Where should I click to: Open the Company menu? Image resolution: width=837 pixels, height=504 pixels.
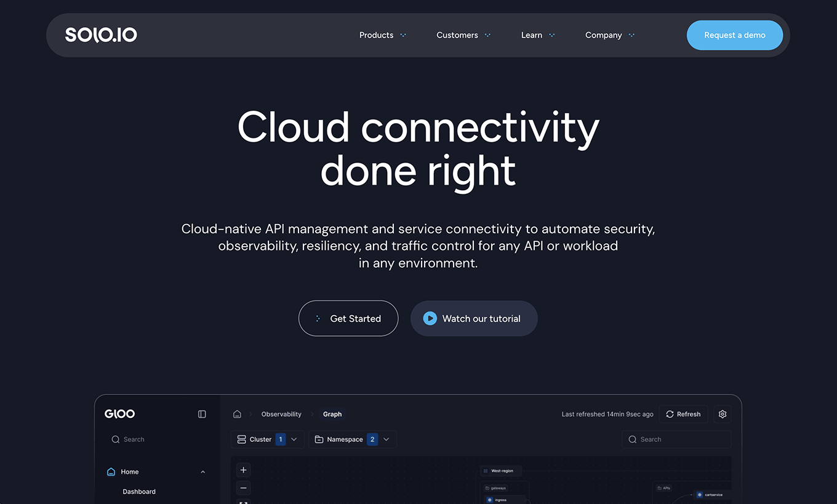point(610,35)
